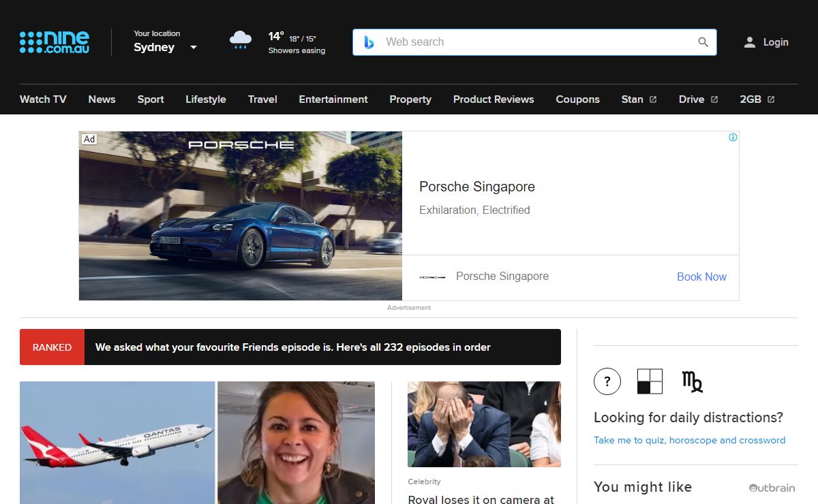Open the crossword grid icon
The width and height of the screenshot is (818, 504).
[x=650, y=381]
